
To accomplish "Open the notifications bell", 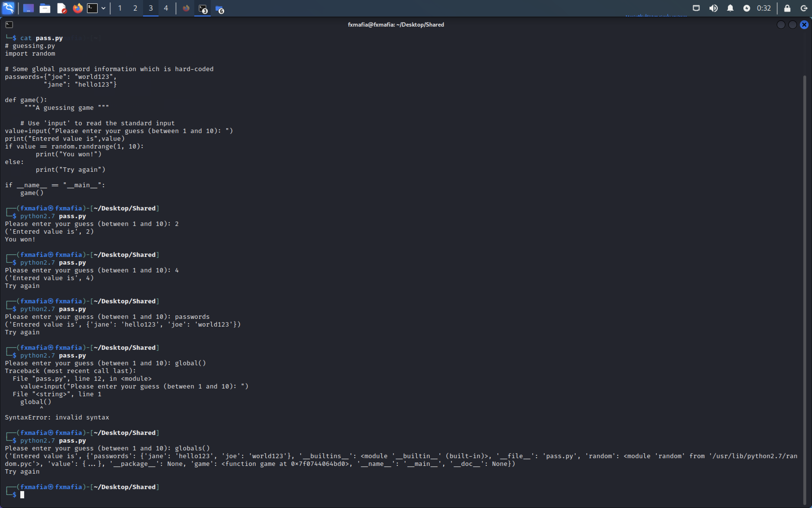I will click(730, 8).
